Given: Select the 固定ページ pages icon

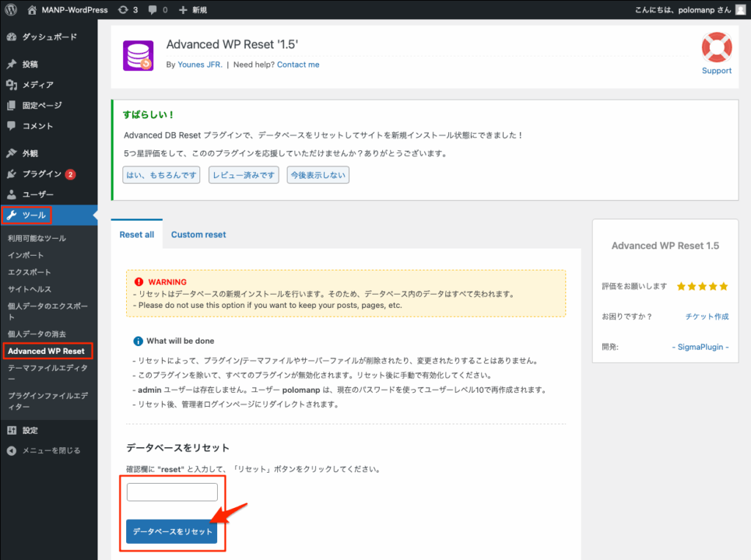Looking at the screenshot, I should (x=12, y=106).
